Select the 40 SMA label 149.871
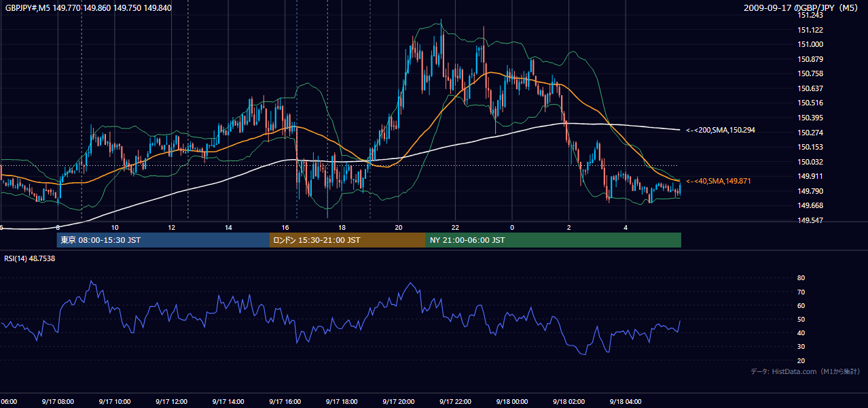Screen dimensions: 868x408 click(x=718, y=181)
